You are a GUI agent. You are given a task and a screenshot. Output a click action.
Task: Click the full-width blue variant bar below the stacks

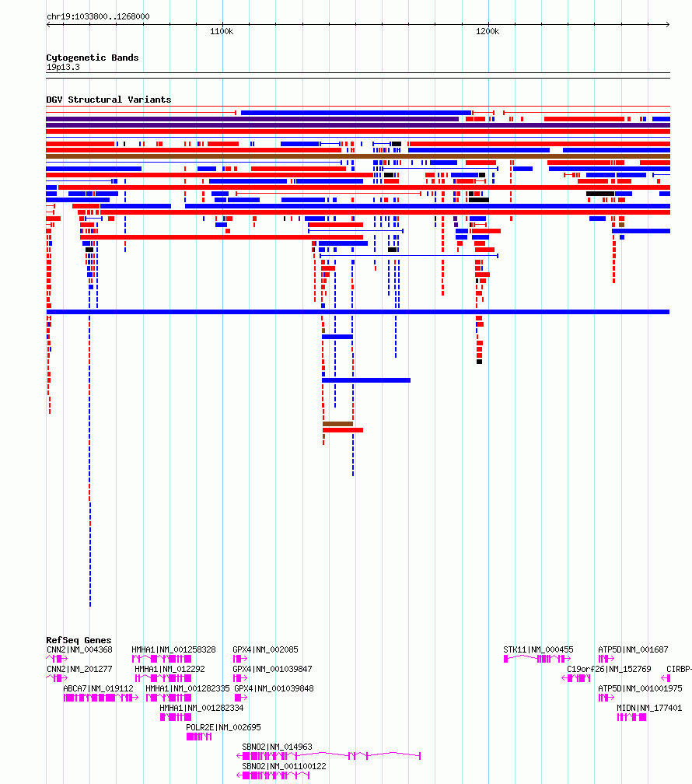click(358, 312)
